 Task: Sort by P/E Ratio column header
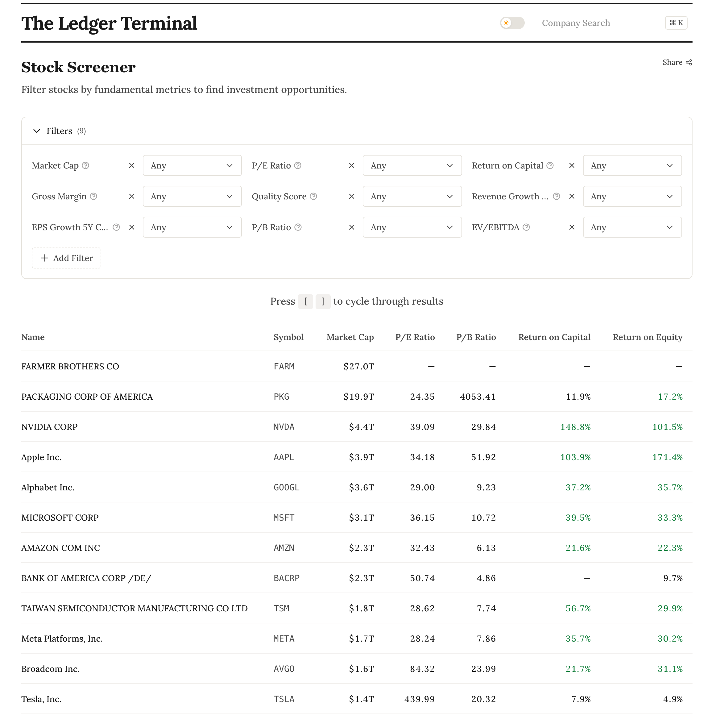pos(415,337)
